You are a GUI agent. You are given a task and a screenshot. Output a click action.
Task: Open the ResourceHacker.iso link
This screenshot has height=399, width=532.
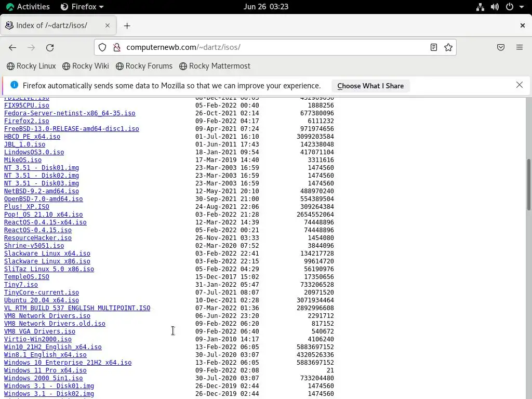pyautogui.click(x=37, y=238)
